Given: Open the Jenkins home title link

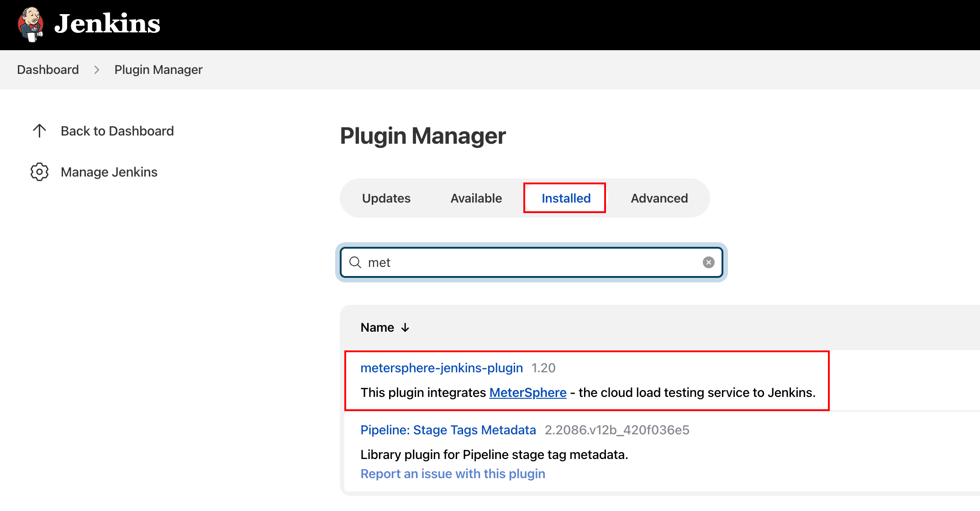Looking at the screenshot, I should pyautogui.click(x=107, y=24).
